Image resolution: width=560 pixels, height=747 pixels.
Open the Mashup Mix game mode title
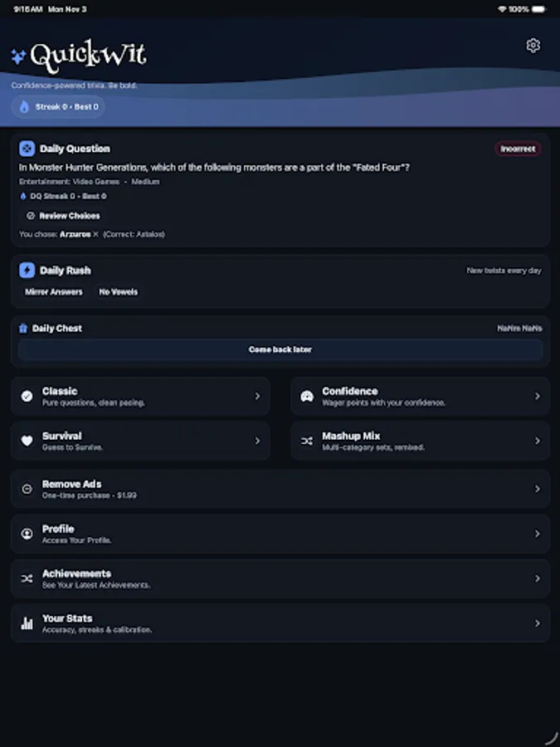click(x=351, y=436)
